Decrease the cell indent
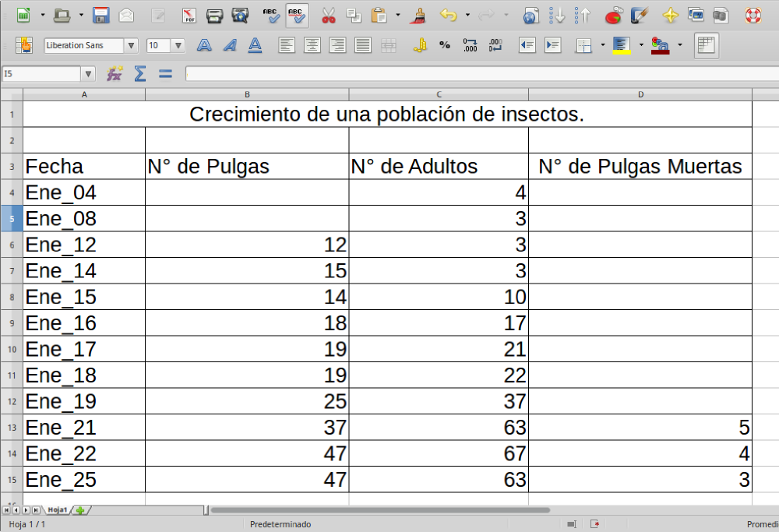Viewport: 779px width, 532px height. 527,45
